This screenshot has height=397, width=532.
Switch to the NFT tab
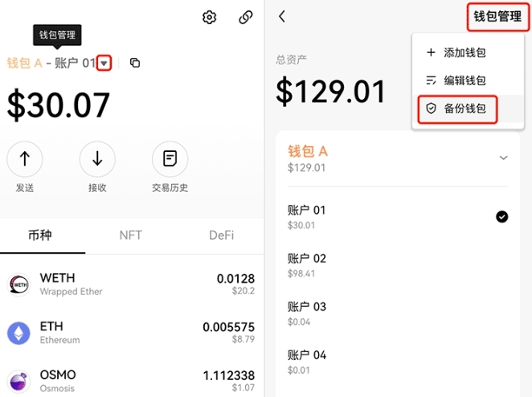(130, 235)
